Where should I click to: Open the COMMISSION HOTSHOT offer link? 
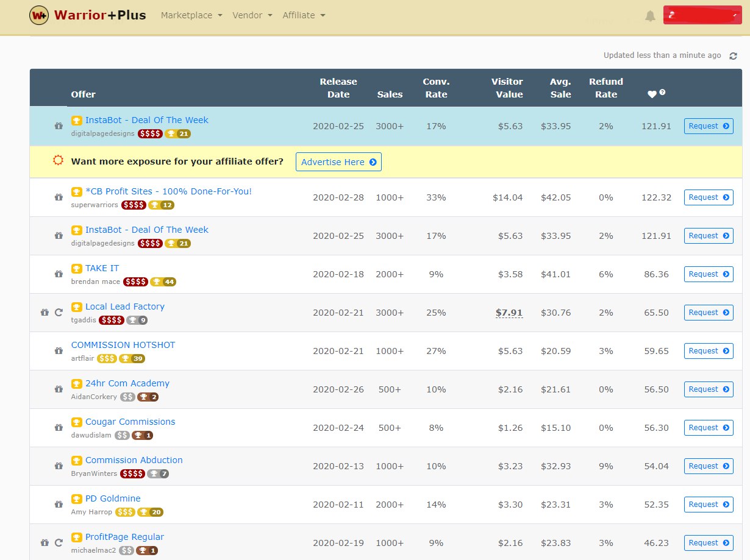123,345
